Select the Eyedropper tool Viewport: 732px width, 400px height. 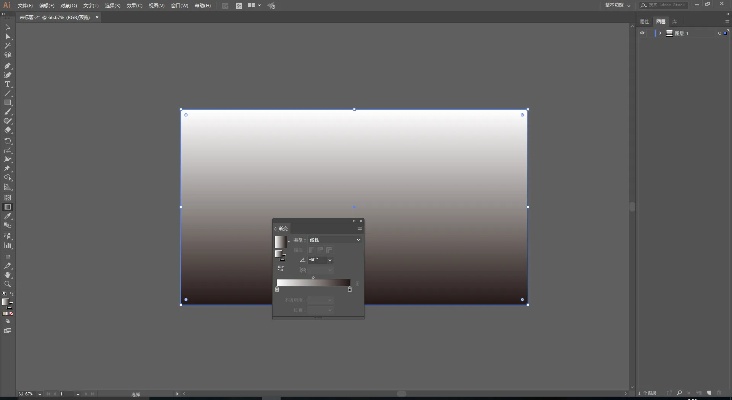[7, 216]
